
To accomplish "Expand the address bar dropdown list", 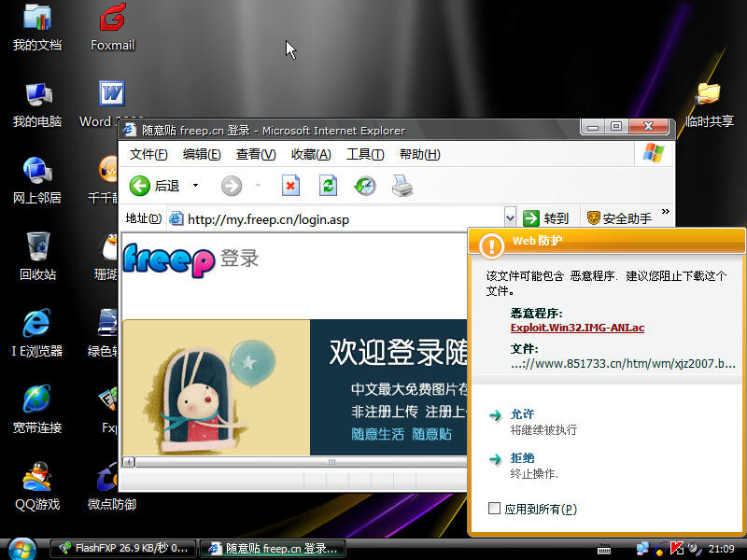I will 510,218.
